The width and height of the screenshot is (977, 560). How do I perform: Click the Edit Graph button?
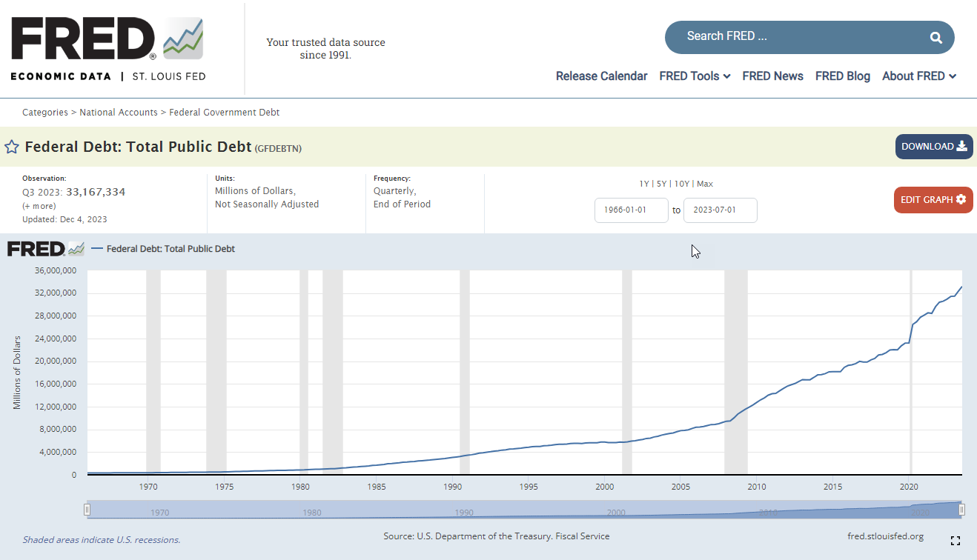pyautogui.click(x=933, y=200)
